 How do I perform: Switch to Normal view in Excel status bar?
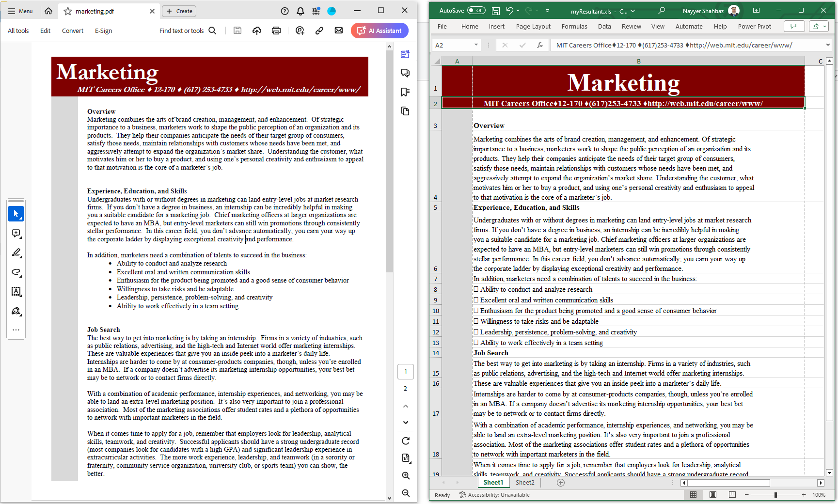click(x=693, y=495)
